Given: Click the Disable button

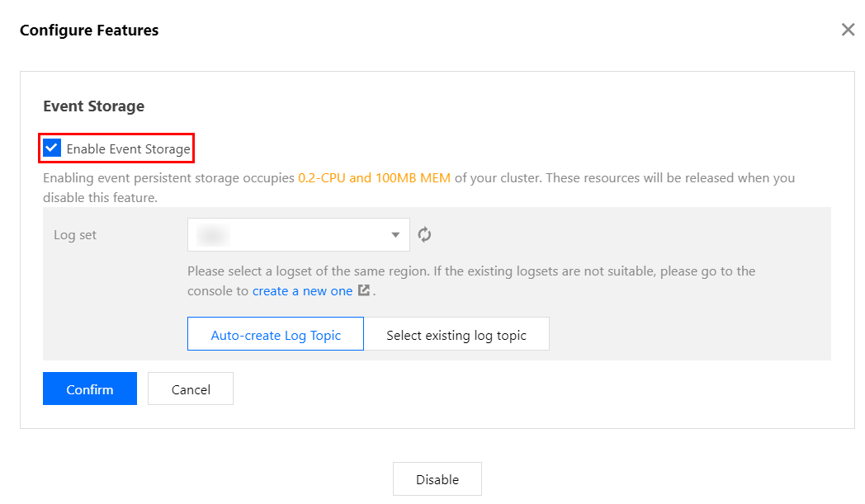Looking at the screenshot, I should [437, 479].
